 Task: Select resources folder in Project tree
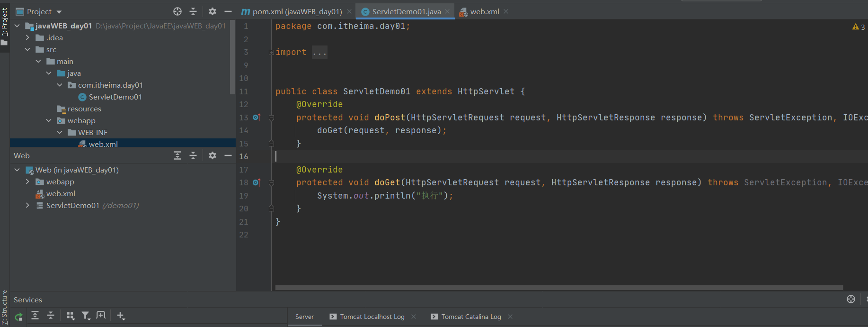pyautogui.click(x=84, y=109)
